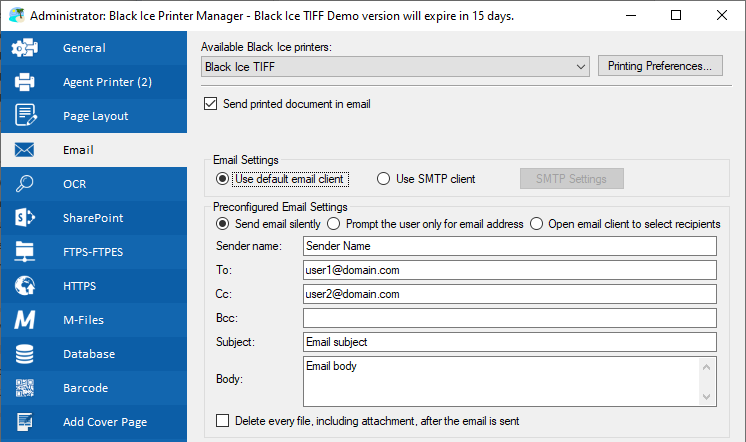Click the Barcode QR icon
Image resolution: width=746 pixels, height=442 pixels.
coord(25,388)
